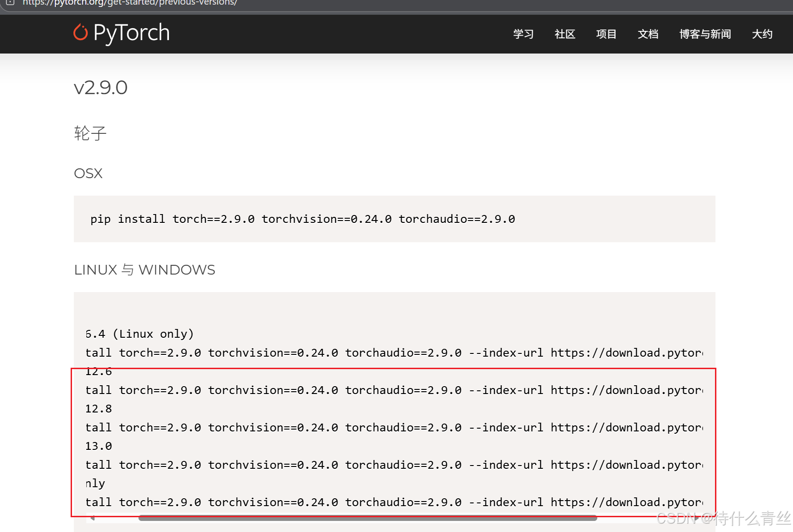This screenshot has width=793, height=532.
Task: Click the 轮子 heading
Action: [90, 133]
